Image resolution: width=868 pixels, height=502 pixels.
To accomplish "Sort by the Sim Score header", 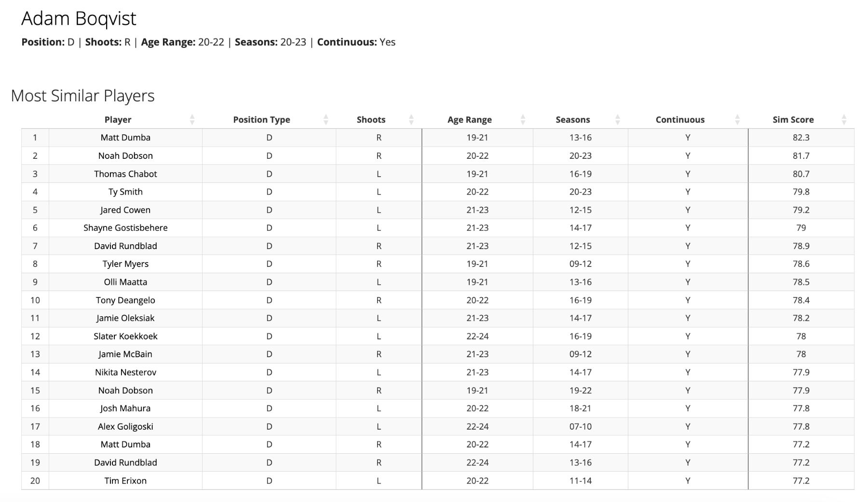I will (x=793, y=120).
